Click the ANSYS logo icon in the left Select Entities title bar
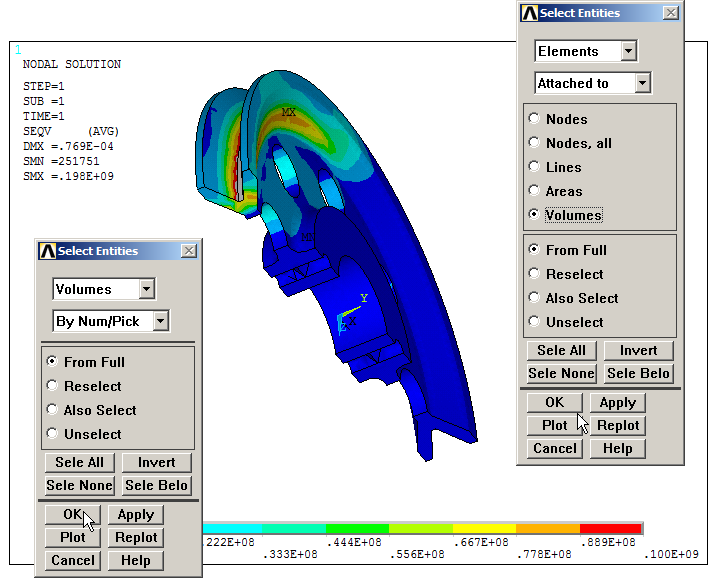Viewport: 720px width, 578px height. coord(48,251)
